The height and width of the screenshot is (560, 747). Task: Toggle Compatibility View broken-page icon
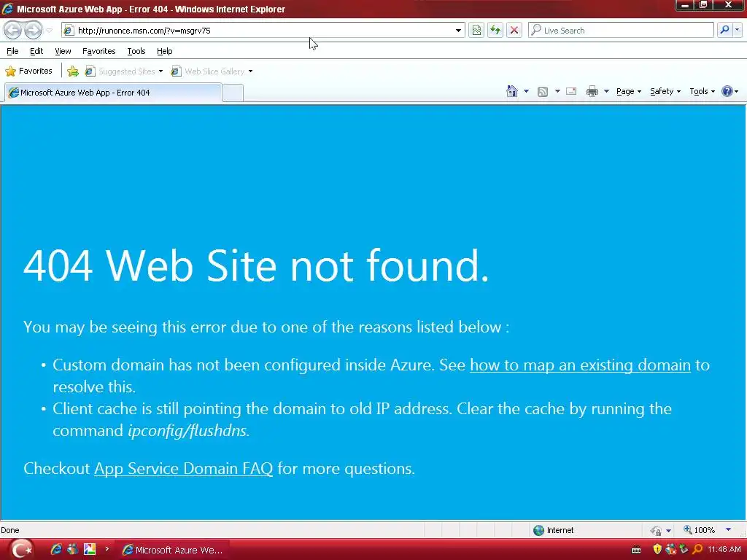(x=476, y=31)
